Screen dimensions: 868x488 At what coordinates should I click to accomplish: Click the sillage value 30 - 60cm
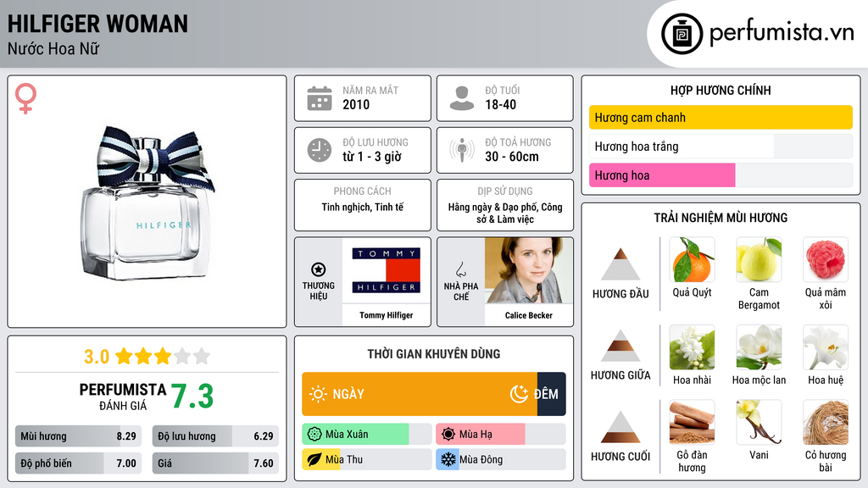[x=512, y=157]
